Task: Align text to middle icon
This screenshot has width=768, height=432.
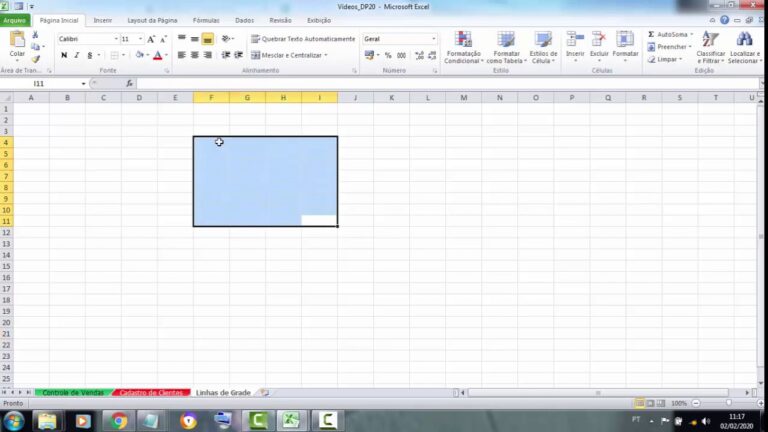Action: (x=194, y=38)
